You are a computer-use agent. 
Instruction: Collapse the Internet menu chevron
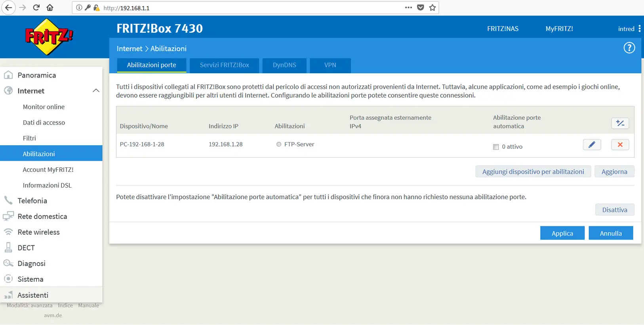(96, 91)
